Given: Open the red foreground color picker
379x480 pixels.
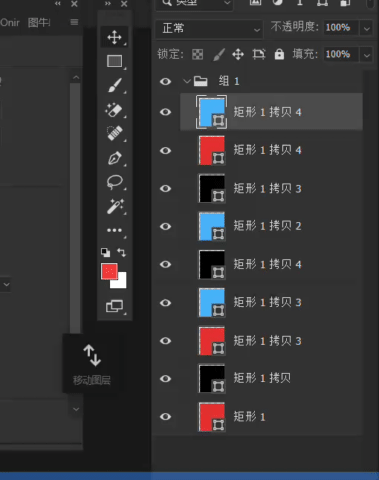Looking at the screenshot, I should (x=109, y=272).
